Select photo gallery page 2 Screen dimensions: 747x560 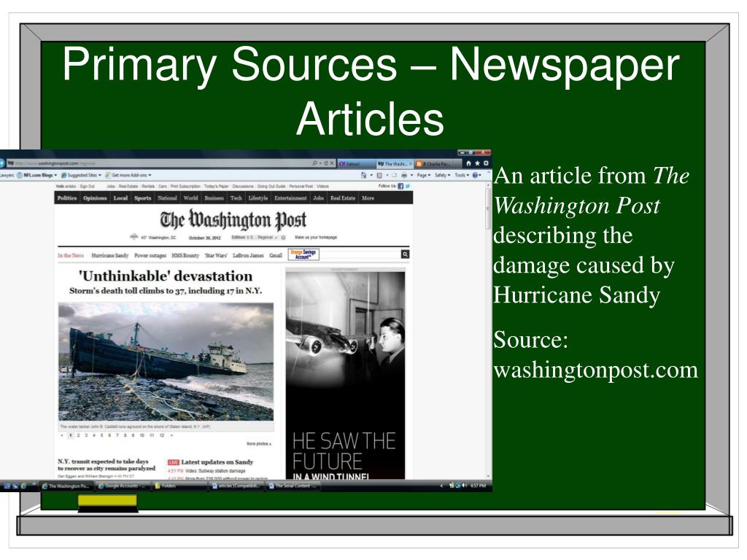point(79,435)
